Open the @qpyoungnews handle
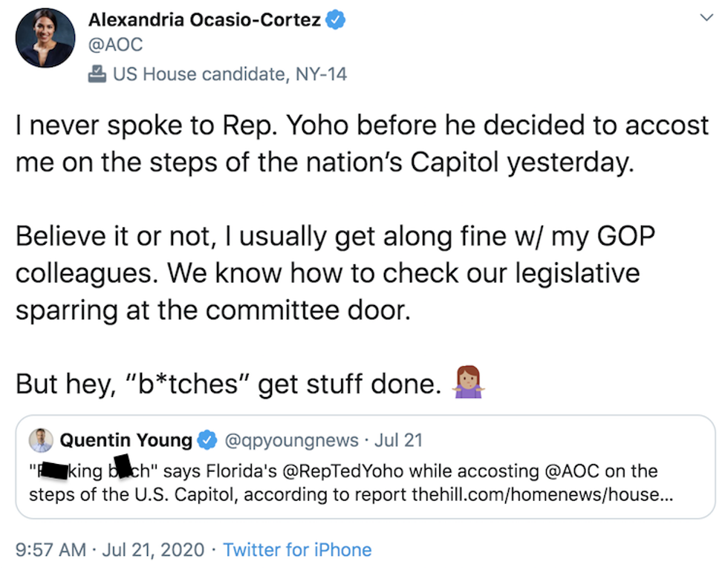 point(291,440)
